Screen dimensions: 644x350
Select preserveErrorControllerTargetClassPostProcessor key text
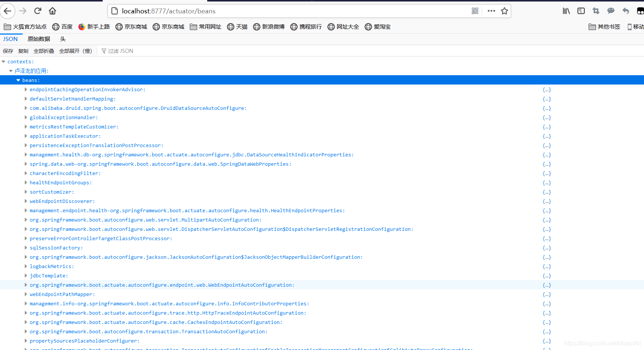coord(101,238)
